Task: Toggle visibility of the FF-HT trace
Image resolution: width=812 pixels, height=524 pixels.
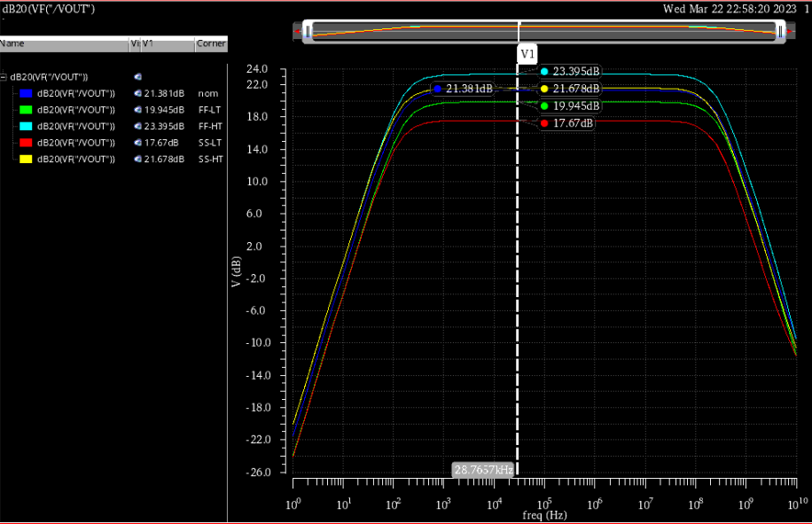Action: pos(136,126)
